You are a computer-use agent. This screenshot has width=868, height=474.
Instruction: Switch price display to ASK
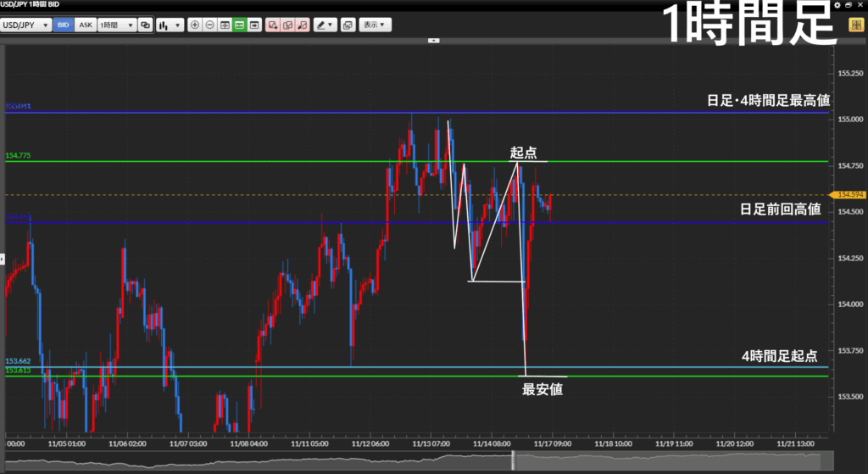click(86, 25)
